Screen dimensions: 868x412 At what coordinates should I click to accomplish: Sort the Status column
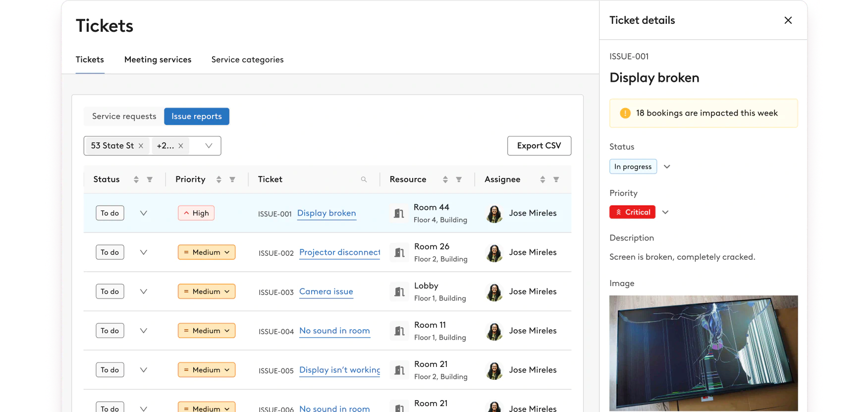click(136, 179)
